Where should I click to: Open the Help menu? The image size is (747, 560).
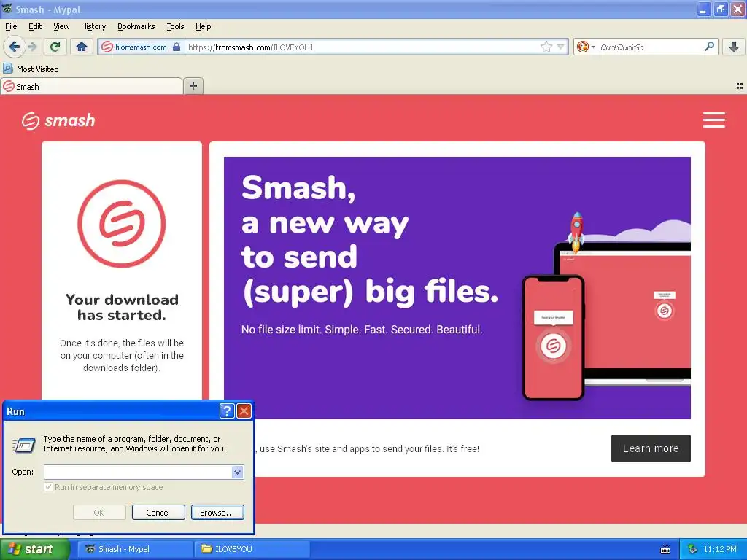(x=203, y=26)
